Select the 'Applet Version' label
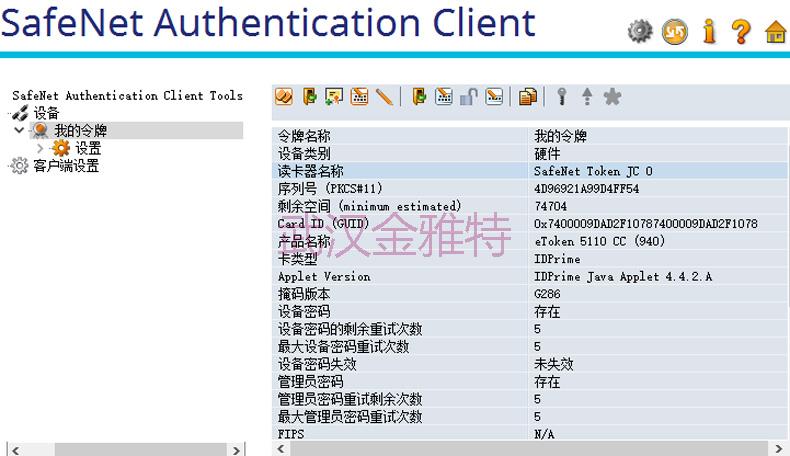The height and width of the screenshot is (456, 790). (x=324, y=277)
